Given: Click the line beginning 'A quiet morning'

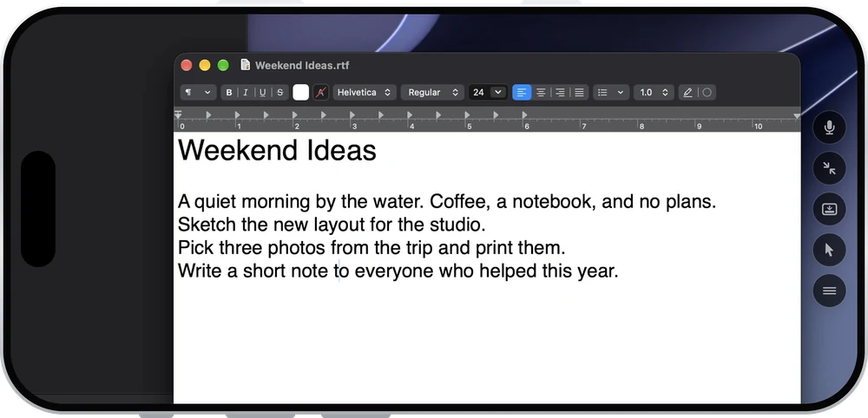Looking at the screenshot, I should click(447, 202).
